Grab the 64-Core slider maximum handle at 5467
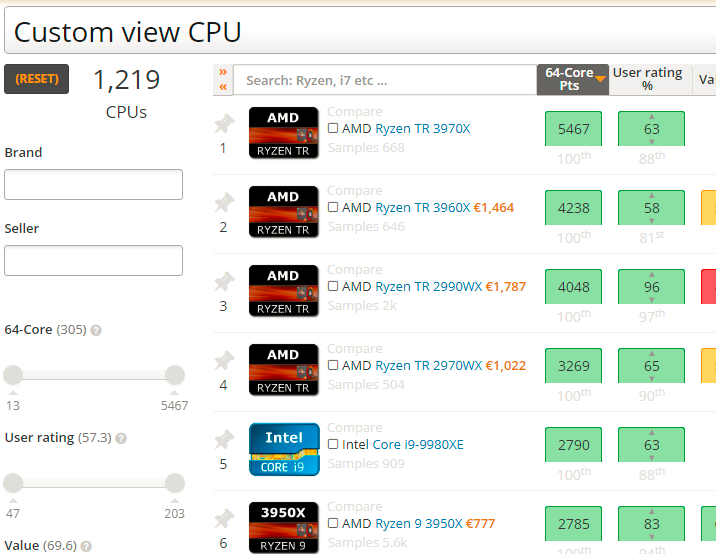This screenshot has width=716, height=554. 175,375
